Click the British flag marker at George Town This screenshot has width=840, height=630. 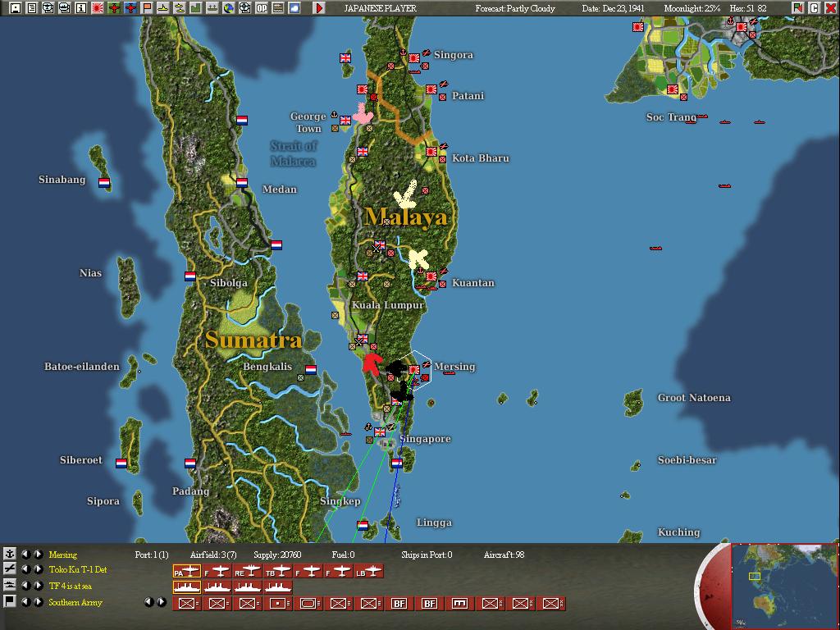point(345,121)
